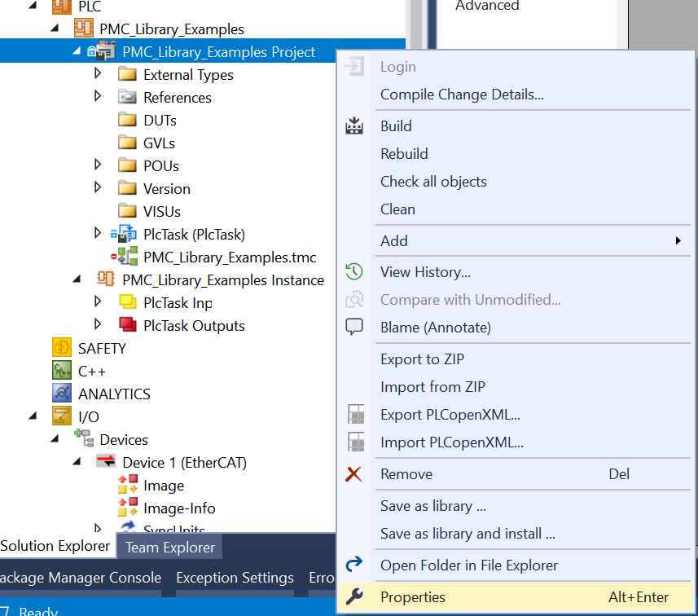
Task: Expand the POUs folder node
Action: [x=99, y=165]
